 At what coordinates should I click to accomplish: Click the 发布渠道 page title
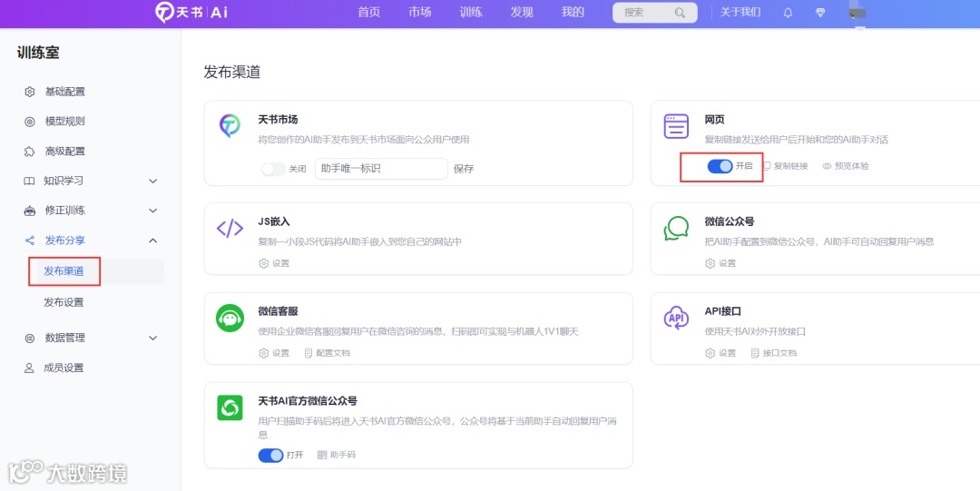pos(232,73)
